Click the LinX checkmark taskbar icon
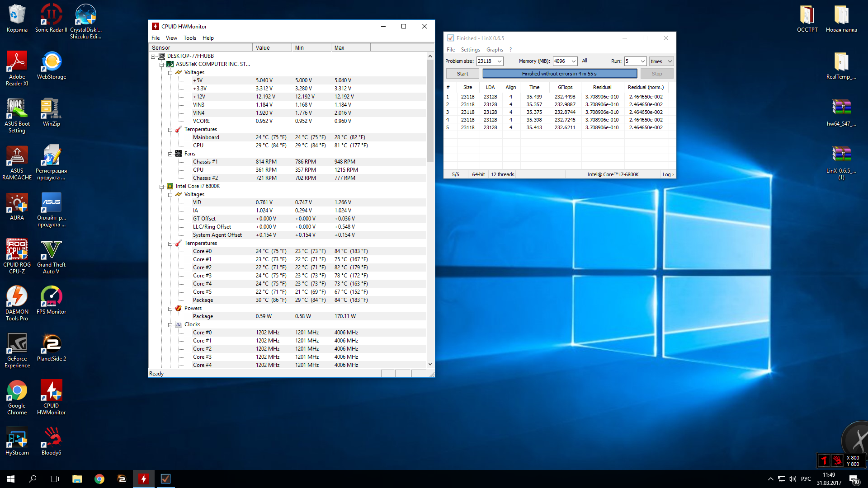Screen dimensions: 868x488 tap(165, 479)
